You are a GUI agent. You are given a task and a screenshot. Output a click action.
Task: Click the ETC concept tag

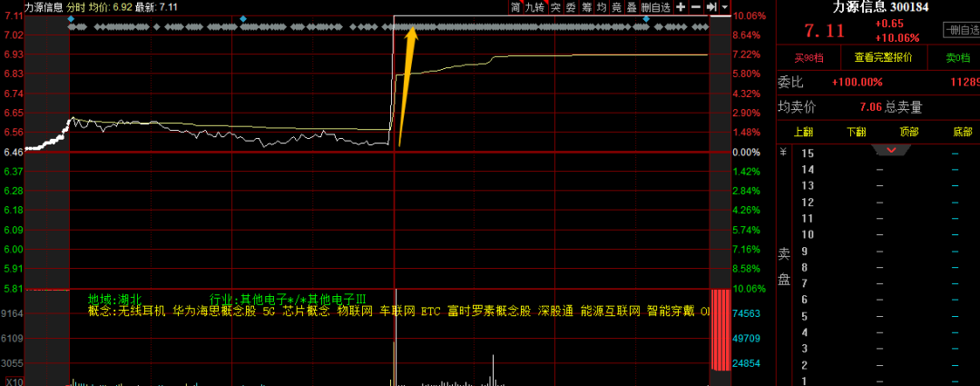(431, 311)
